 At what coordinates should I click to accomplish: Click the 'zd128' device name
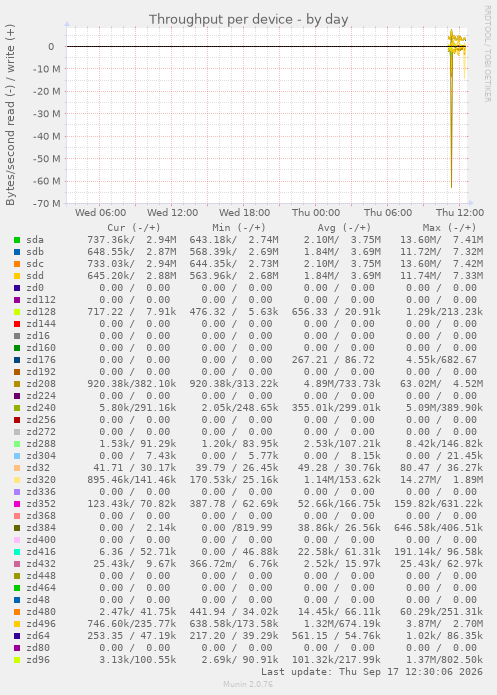pos(41,312)
